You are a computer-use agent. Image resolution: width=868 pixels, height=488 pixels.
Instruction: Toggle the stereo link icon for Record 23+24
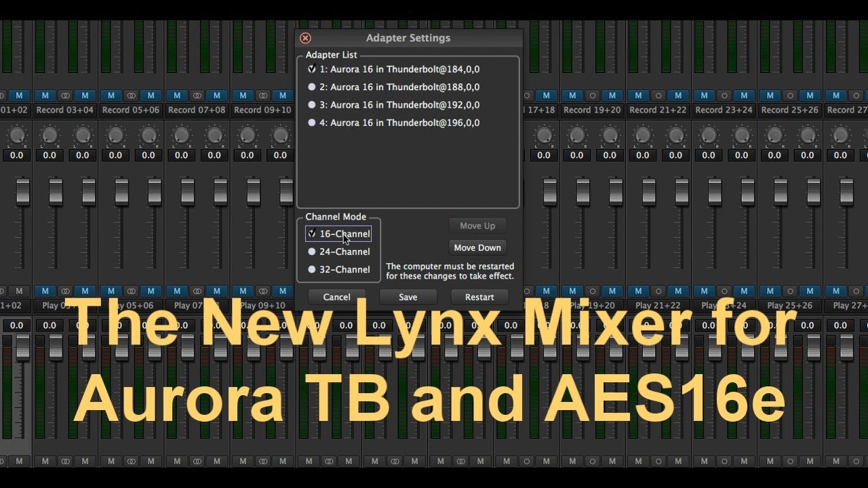[724, 96]
